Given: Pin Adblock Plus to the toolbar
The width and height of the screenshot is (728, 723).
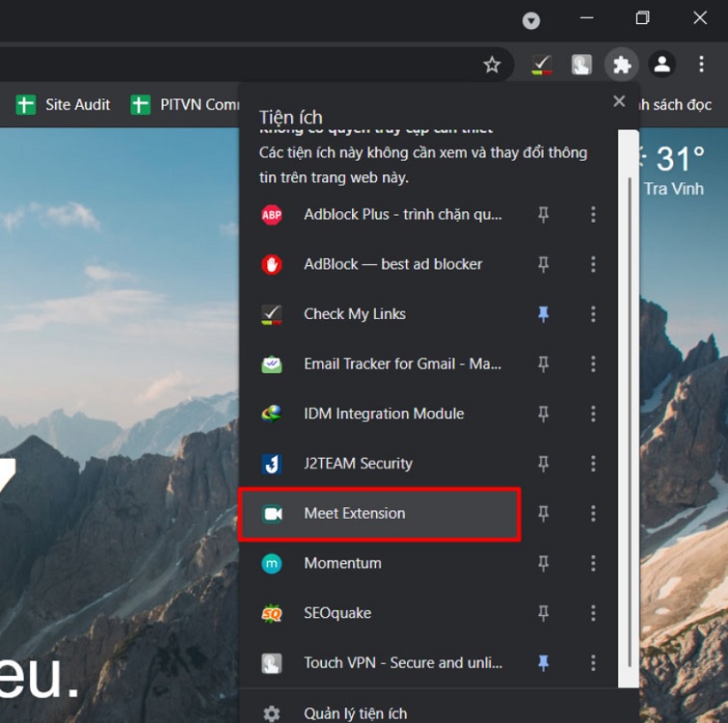Looking at the screenshot, I should [x=543, y=215].
